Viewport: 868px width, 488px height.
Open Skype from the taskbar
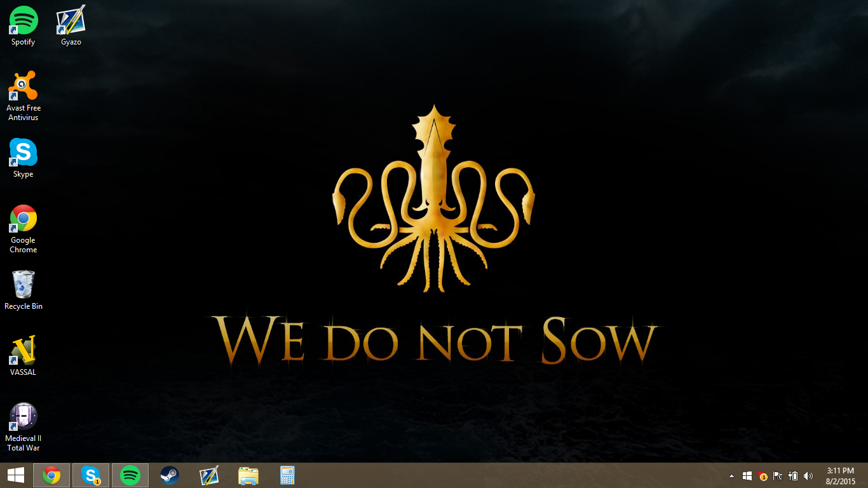91,475
